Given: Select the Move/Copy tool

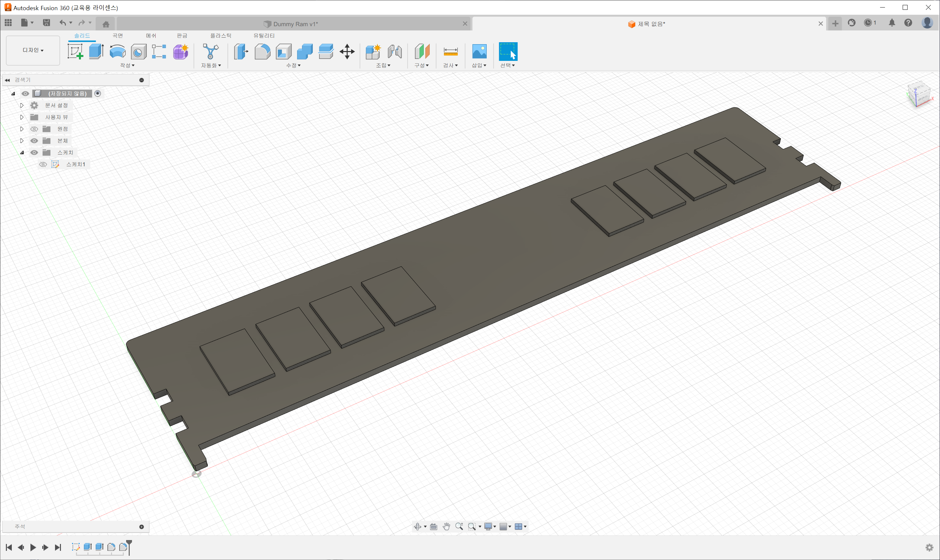Looking at the screenshot, I should [347, 51].
